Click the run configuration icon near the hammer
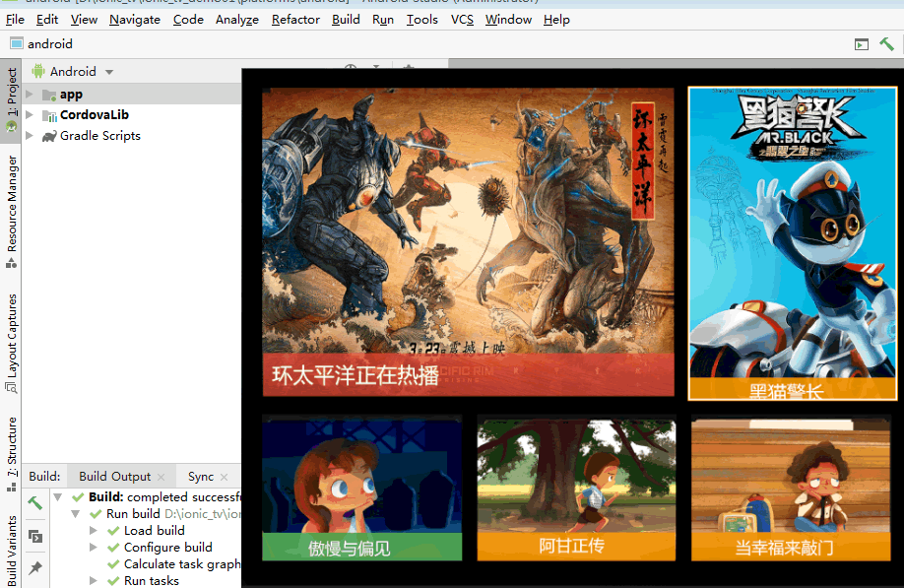Screen dimensions: 904x588 click(x=862, y=44)
